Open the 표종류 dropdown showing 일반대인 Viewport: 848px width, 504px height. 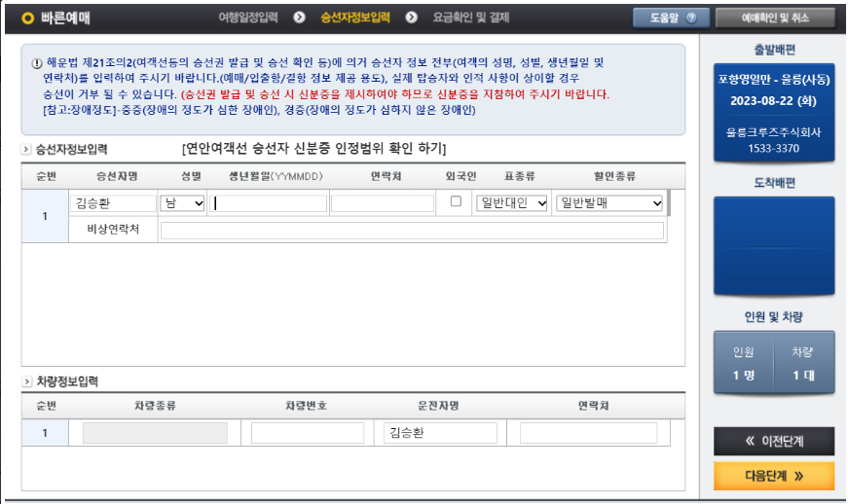(x=511, y=203)
